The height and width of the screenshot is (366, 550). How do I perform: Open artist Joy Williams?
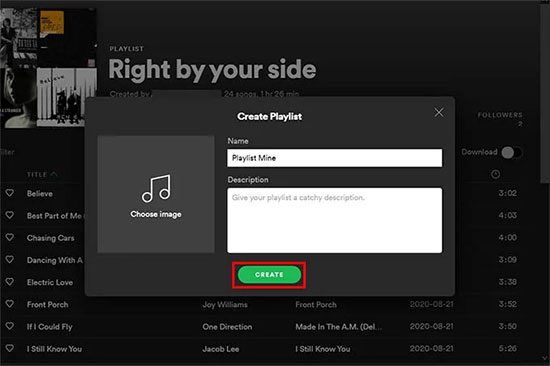225,305
